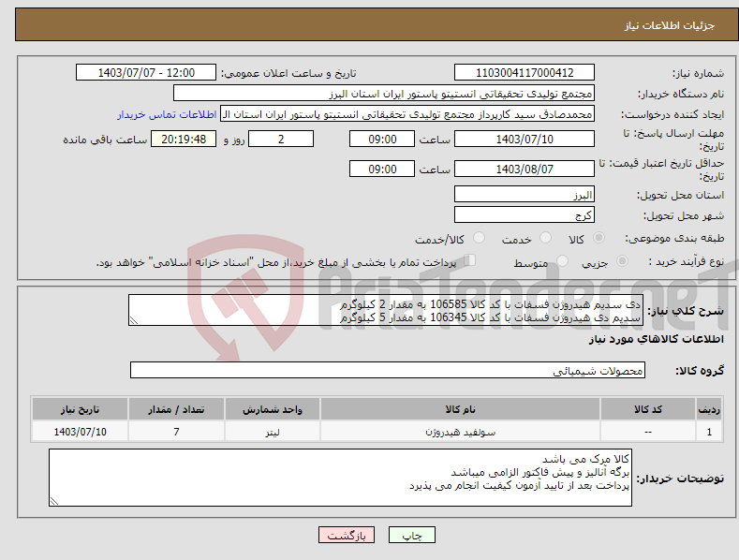Select the متوسط purchase type radio

pyautogui.click(x=562, y=261)
